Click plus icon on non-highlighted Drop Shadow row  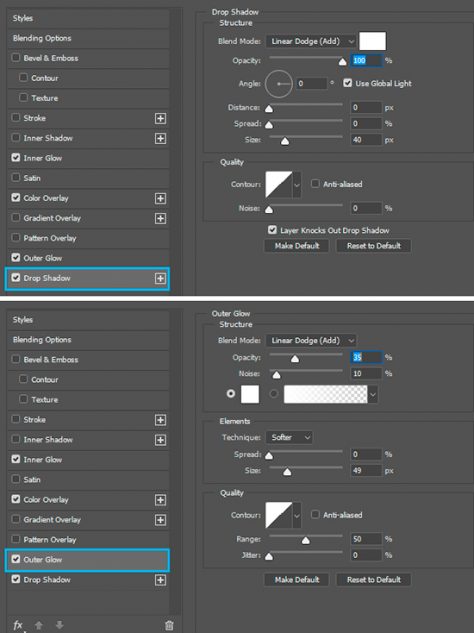click(x=160, y=580)
